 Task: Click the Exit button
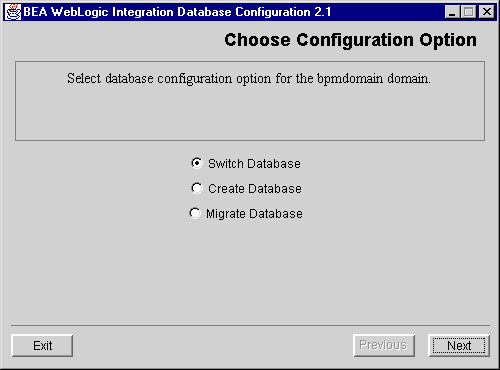(x=42, y=346)
